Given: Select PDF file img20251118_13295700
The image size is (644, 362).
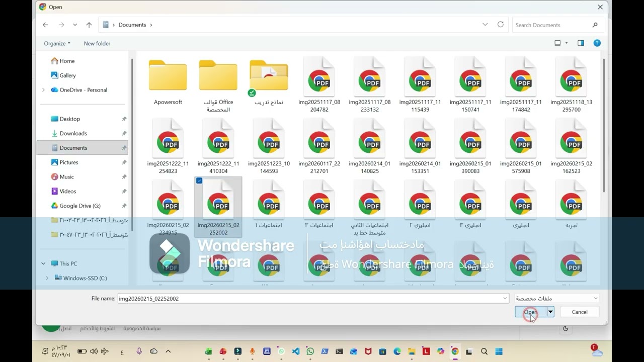Looking at the screenshot, I should 572,84.
